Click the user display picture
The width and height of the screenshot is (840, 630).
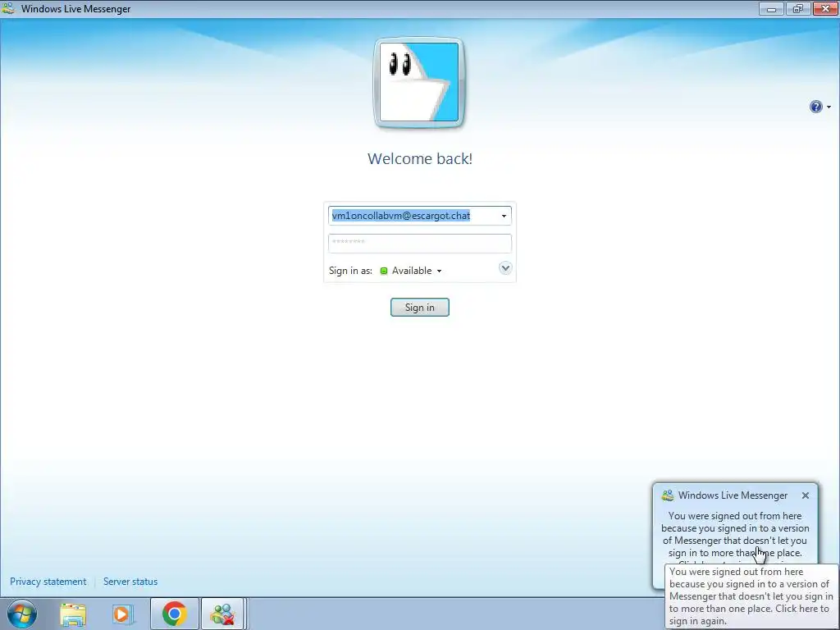point(419,83)
